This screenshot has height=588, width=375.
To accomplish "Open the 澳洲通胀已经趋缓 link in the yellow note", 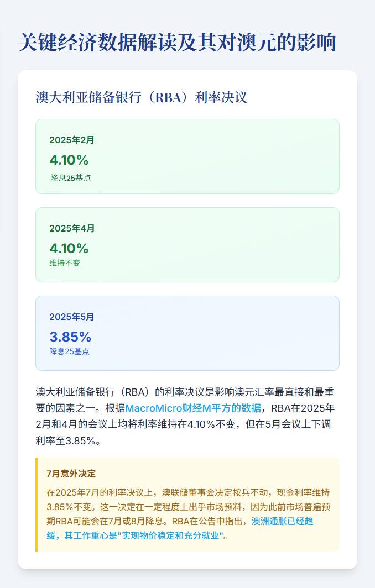I will click(180, 528).
